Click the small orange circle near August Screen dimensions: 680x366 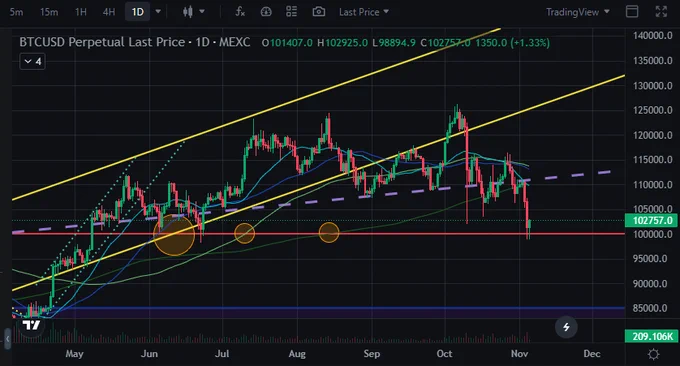coord(329,232)
